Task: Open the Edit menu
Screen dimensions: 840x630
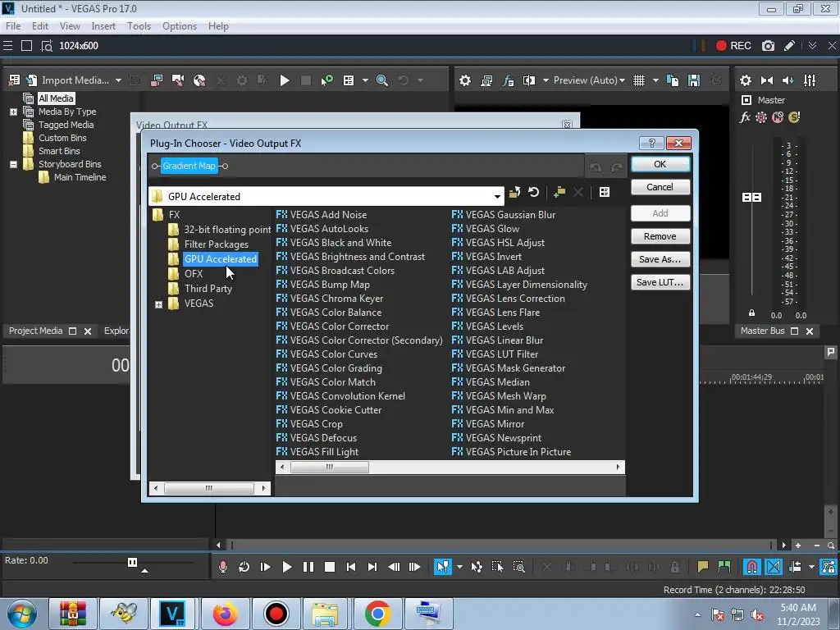Action: pyautogui.click(x=40, y=26)
